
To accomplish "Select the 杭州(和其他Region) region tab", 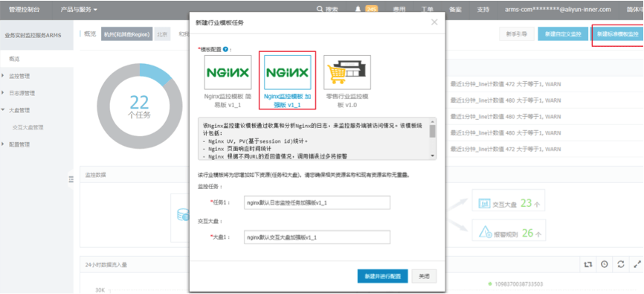I will coord(127,34).
